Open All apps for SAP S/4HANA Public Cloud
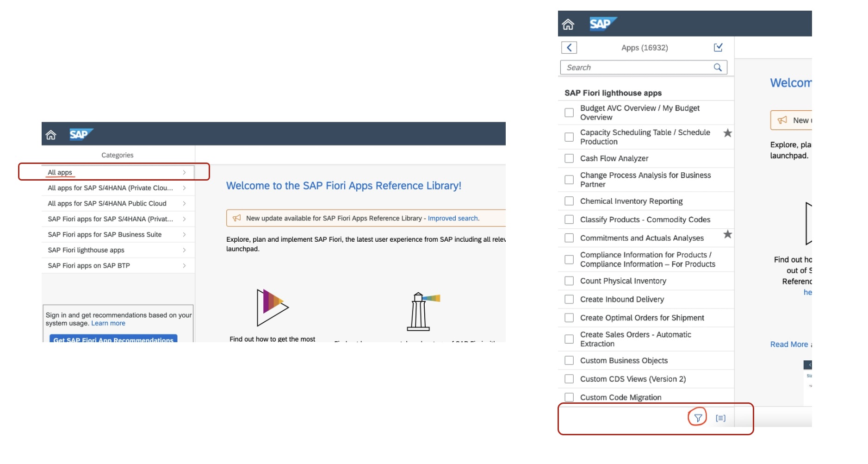Viewport: 868px width, 464px height. tap(118, 203)
